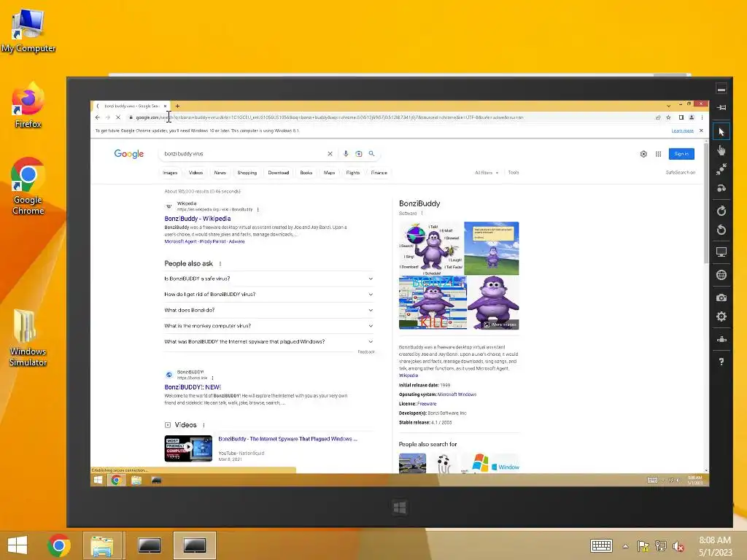The image size is (747, 560).
Task: Filter results by Shopping
Action: click(x=247, y=173)
